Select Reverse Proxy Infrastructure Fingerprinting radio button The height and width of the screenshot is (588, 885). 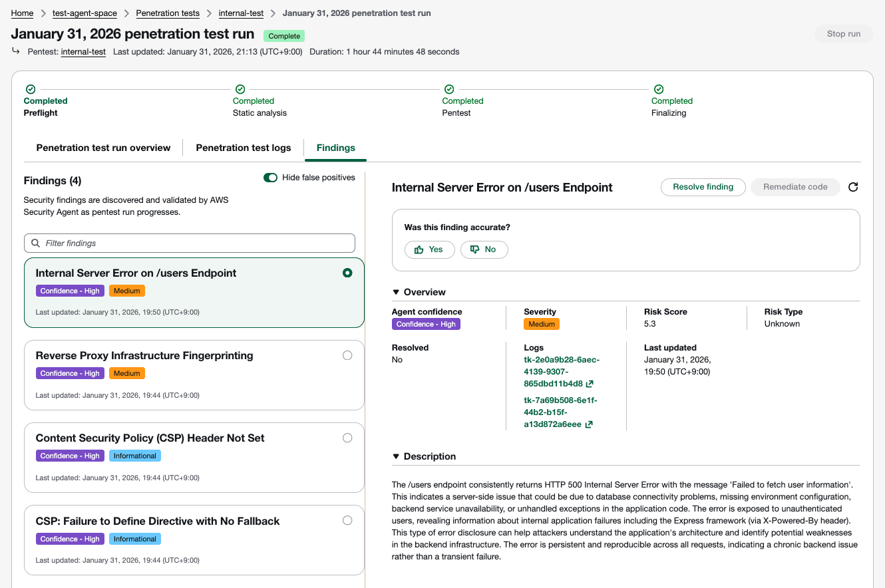click(347, 355)
